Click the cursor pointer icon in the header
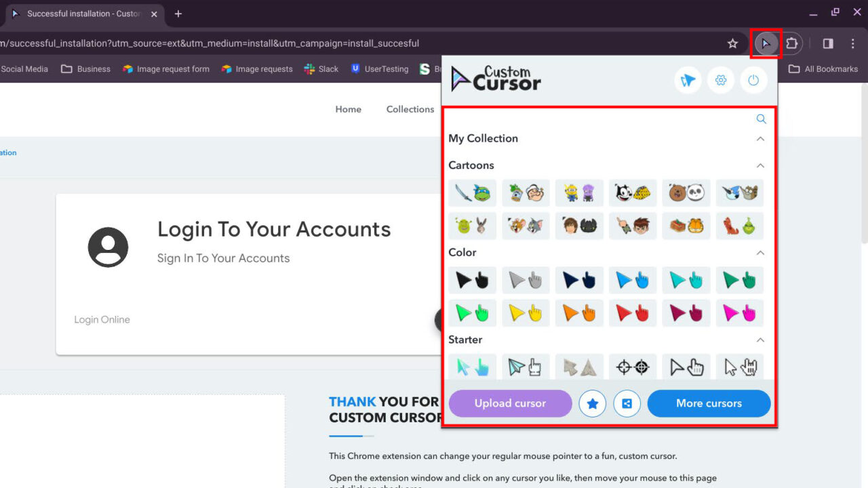This screenshot has width=868, height=488. [x=688, y=80]
